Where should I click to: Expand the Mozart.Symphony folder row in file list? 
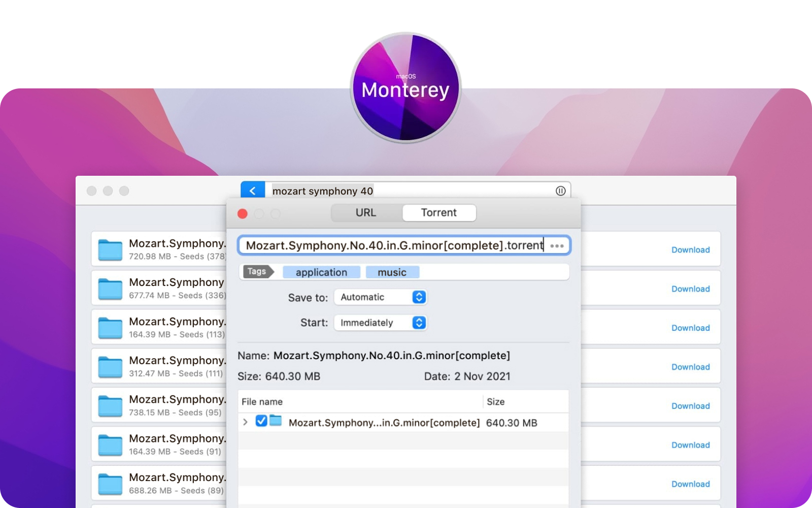(245, 422)
